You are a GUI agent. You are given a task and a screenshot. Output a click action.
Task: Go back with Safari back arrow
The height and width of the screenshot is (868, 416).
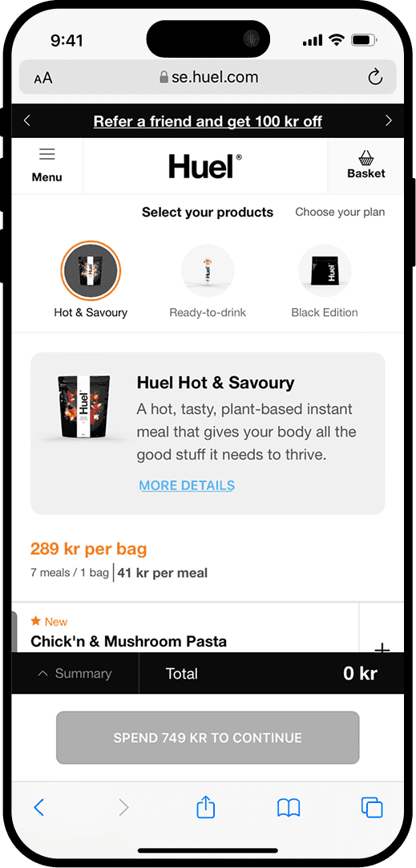click(38, 808)
